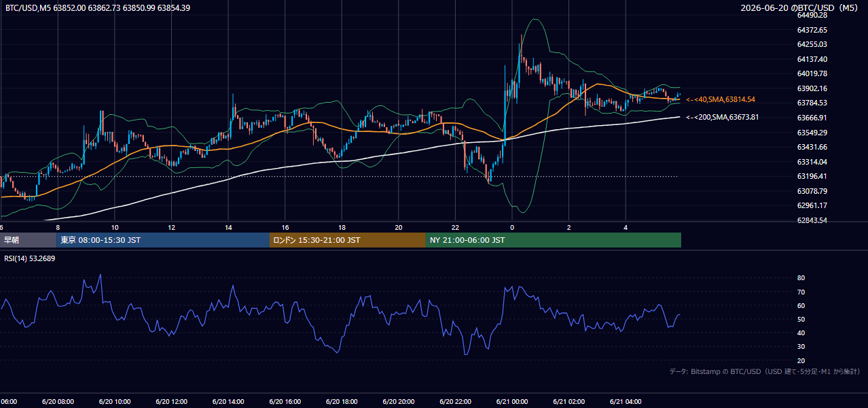
Task: Click price axis value 63666.91
Action: (x=812, y=118)
